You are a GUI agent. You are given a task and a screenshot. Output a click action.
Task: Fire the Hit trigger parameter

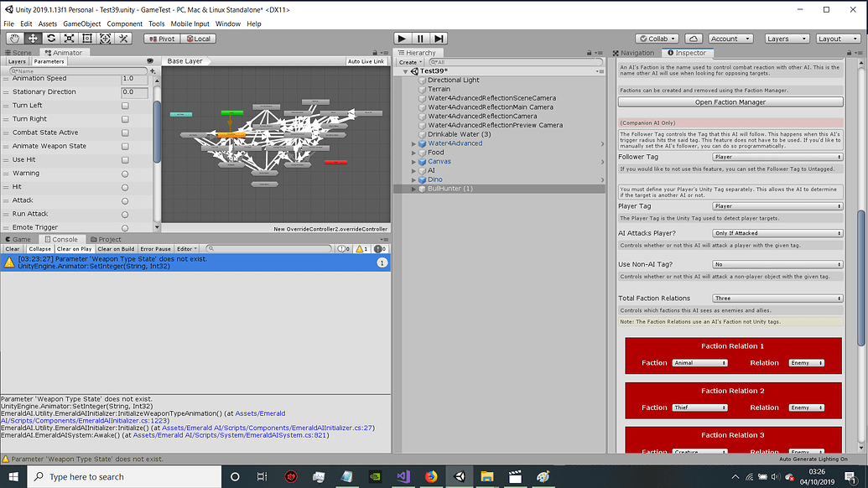[125, 187]
